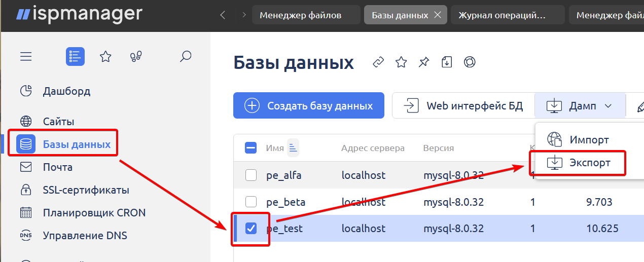Open favorites star icon in sidebar

click(105, 57)
